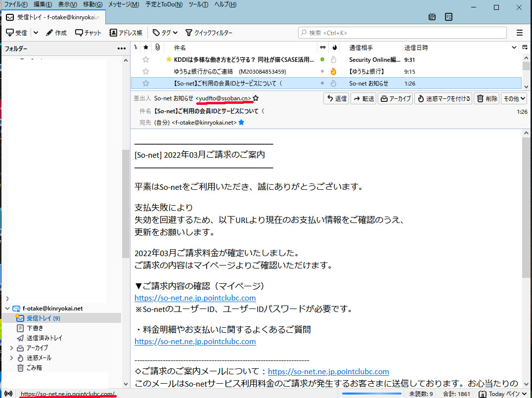This screenshot has width=532, height=398.
Task: Open link under 料金明細やお支払いに関するよくあるご質問
Action: pyautogui.click(x=195, y=341)
